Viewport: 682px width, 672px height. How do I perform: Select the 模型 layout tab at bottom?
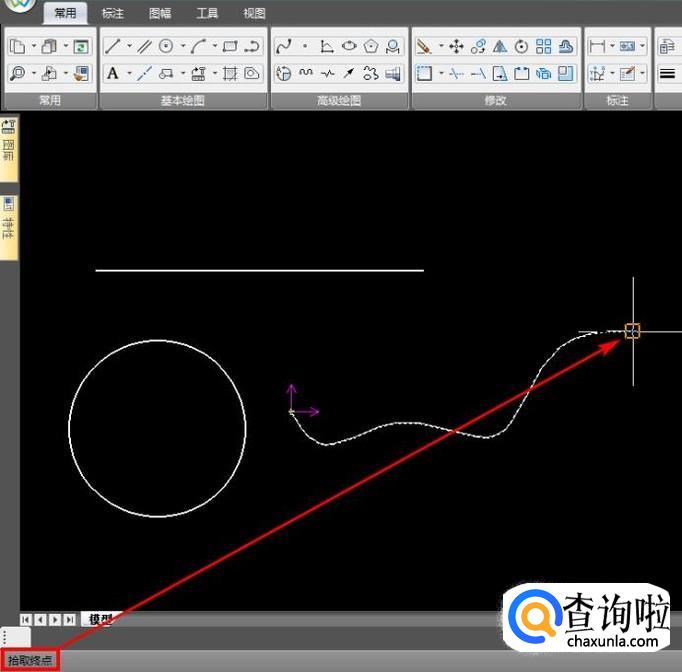click(99, 619)
